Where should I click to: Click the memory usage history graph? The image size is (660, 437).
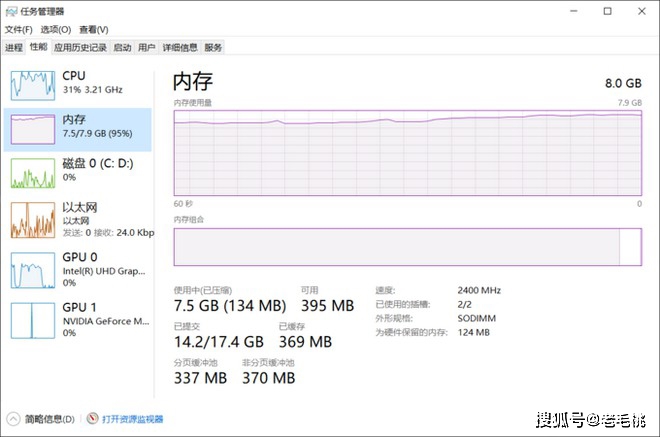(407, 153)
